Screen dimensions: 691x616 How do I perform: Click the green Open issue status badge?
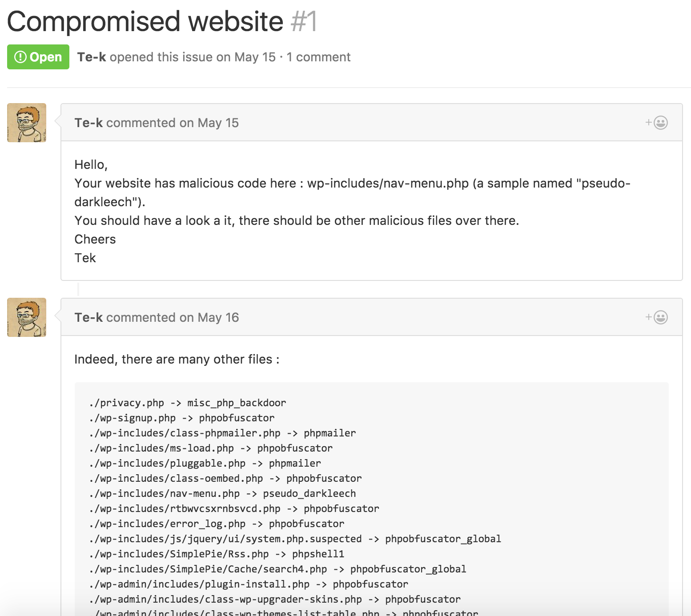click(x=38, y=57)
